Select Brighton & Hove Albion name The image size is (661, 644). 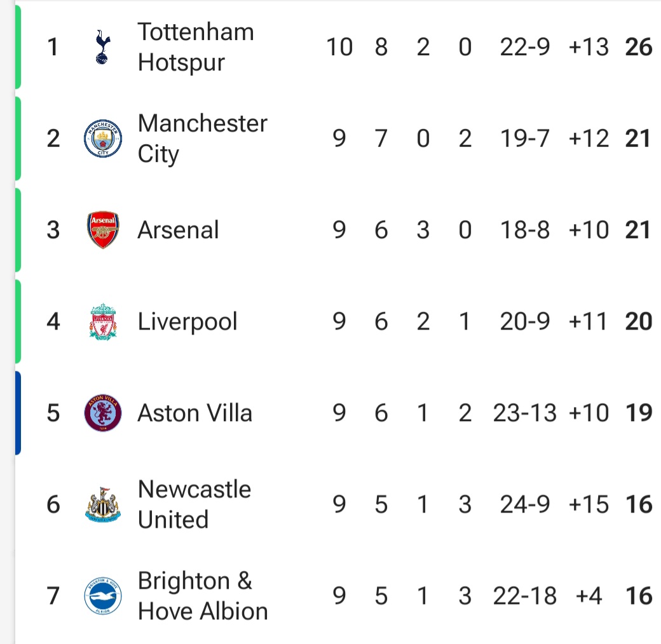point(203,596)
